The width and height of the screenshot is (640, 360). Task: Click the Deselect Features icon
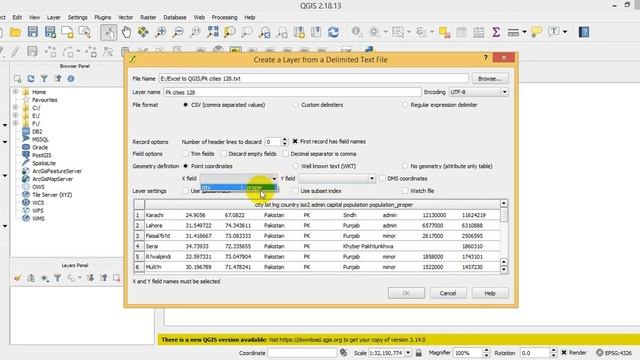pos(444,32)
